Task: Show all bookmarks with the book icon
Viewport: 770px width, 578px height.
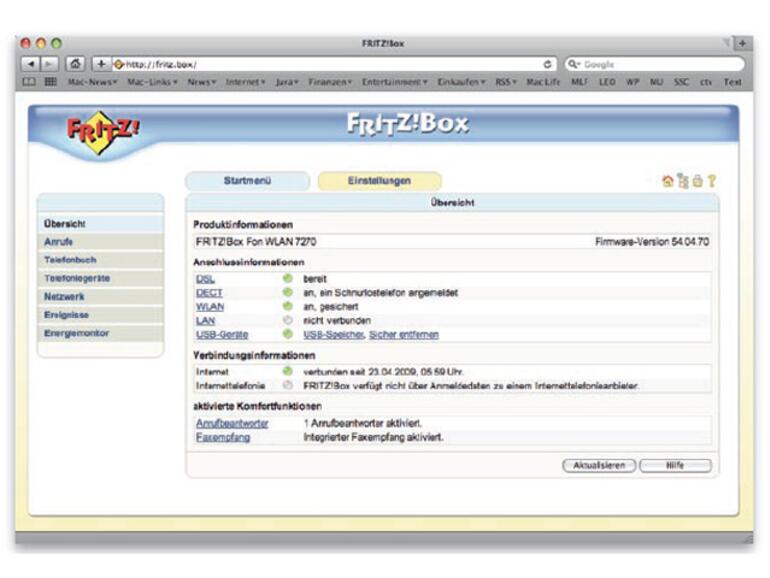Action: click(29, 82)
